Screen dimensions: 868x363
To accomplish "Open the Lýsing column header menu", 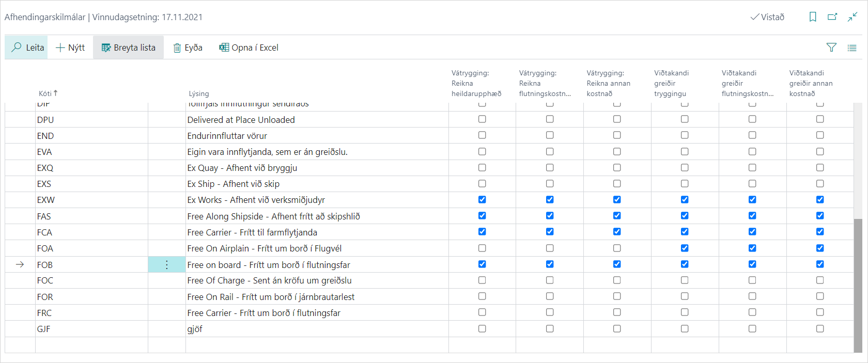I will (x=199, y=93).
